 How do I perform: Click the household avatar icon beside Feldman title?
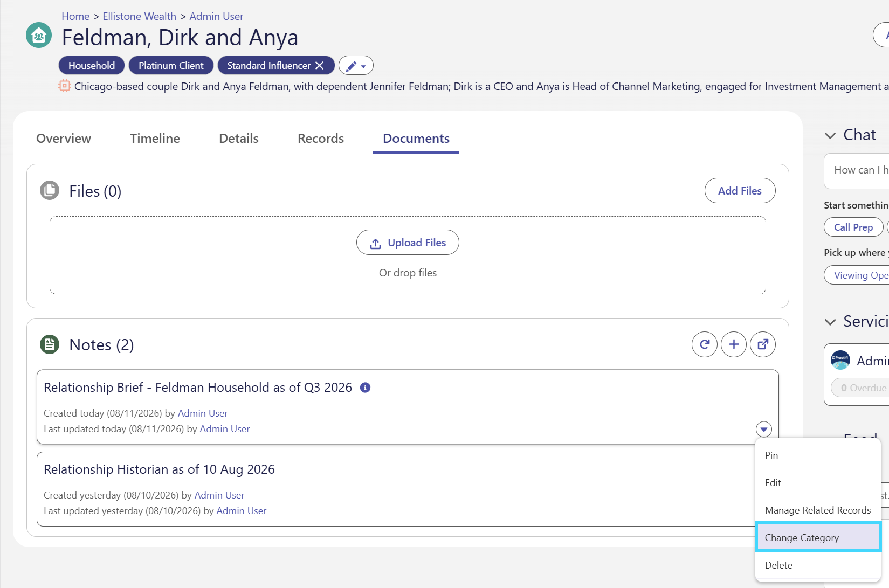click(39, 35)
